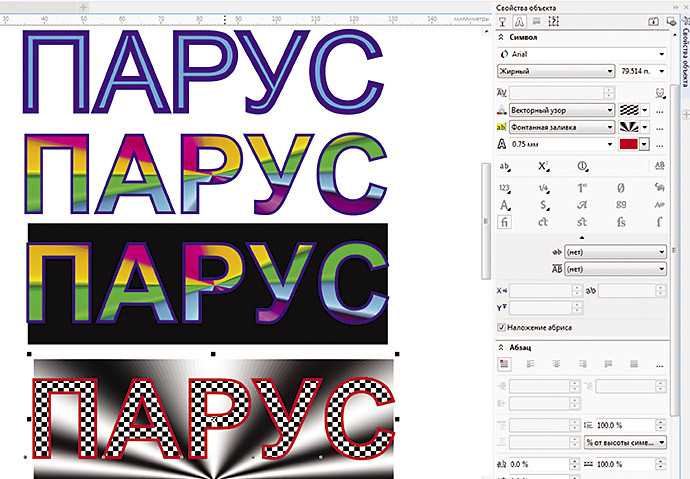Image resolution: width=690 pixels, height=479 pixels.
Task: Select the align left icon in the Абзац section
Action: [530, 364]
